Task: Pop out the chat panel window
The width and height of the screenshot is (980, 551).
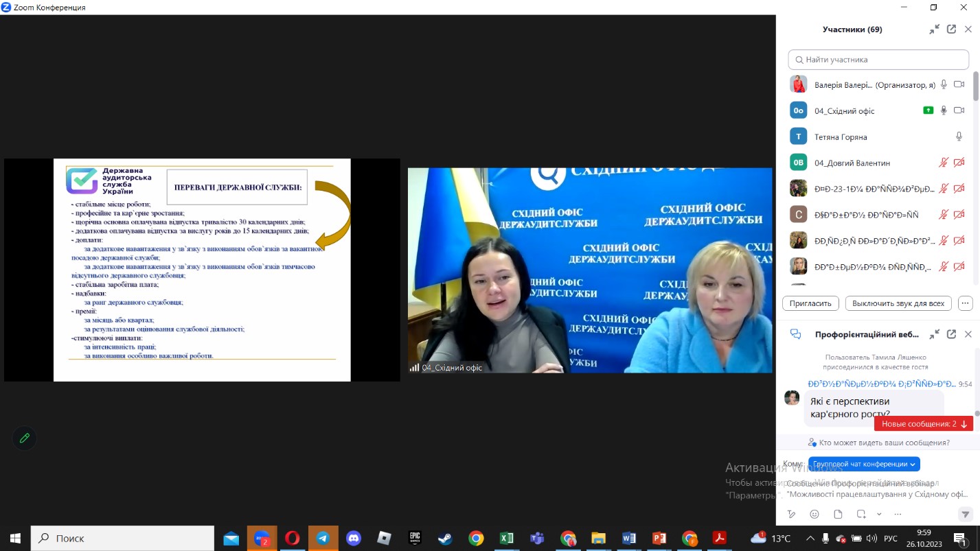Action: pos(951,334)
